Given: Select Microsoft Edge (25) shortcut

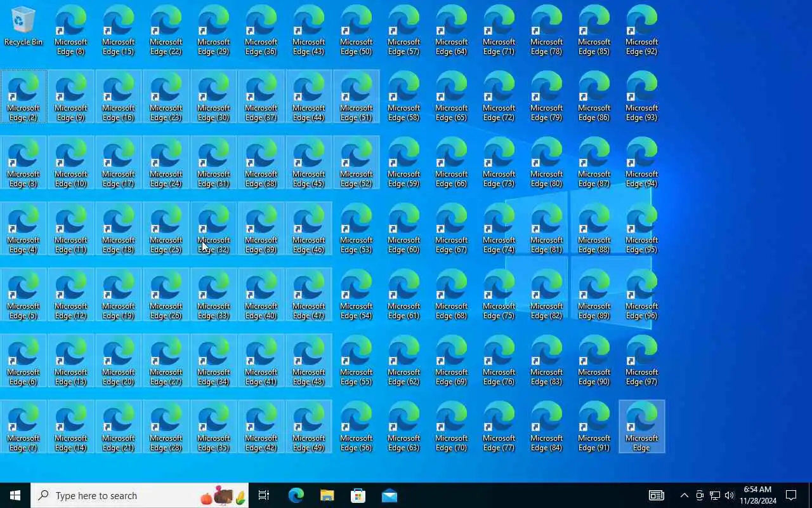Looking at the screenshot, I should (x=166, y=229).
